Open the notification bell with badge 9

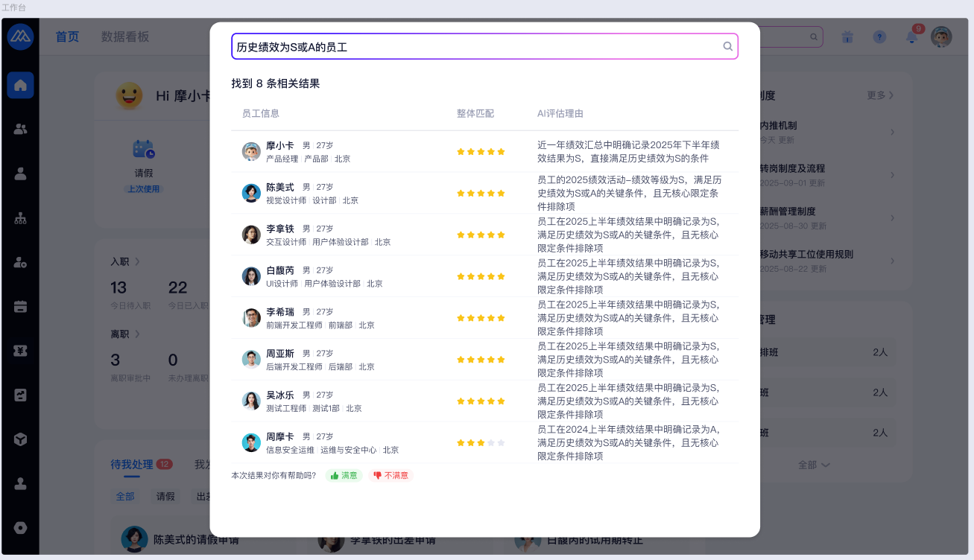[911, 37]
